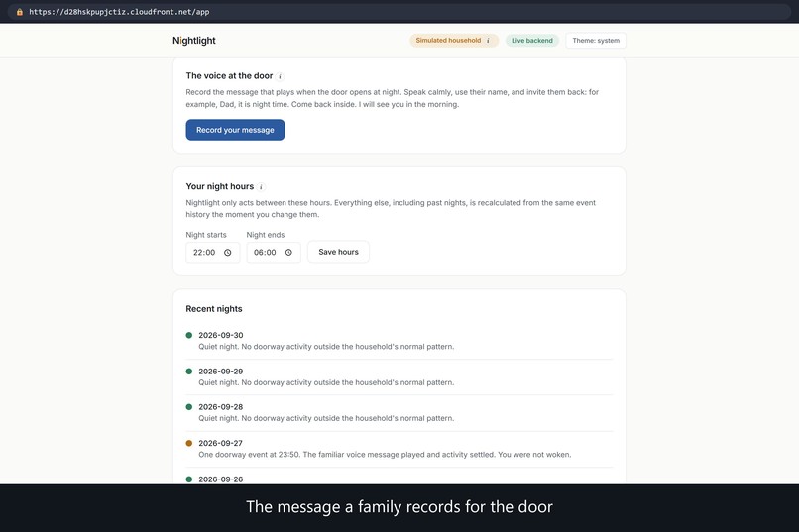Click the Recent nights heading
This screenshot has width=799, height=532.
coord(214,309)
